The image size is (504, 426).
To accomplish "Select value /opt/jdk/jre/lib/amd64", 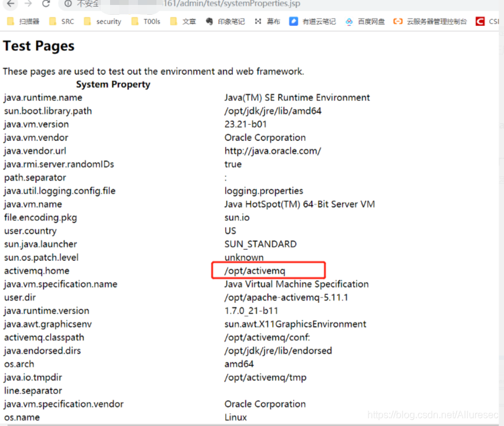I will tap(273, 111).
